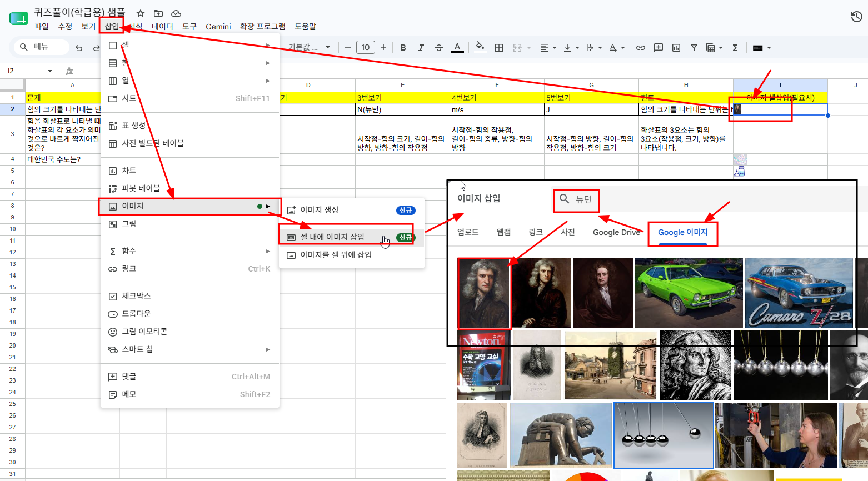Open the borders tool
Screen dimensions: 868x481
point(499,48)
